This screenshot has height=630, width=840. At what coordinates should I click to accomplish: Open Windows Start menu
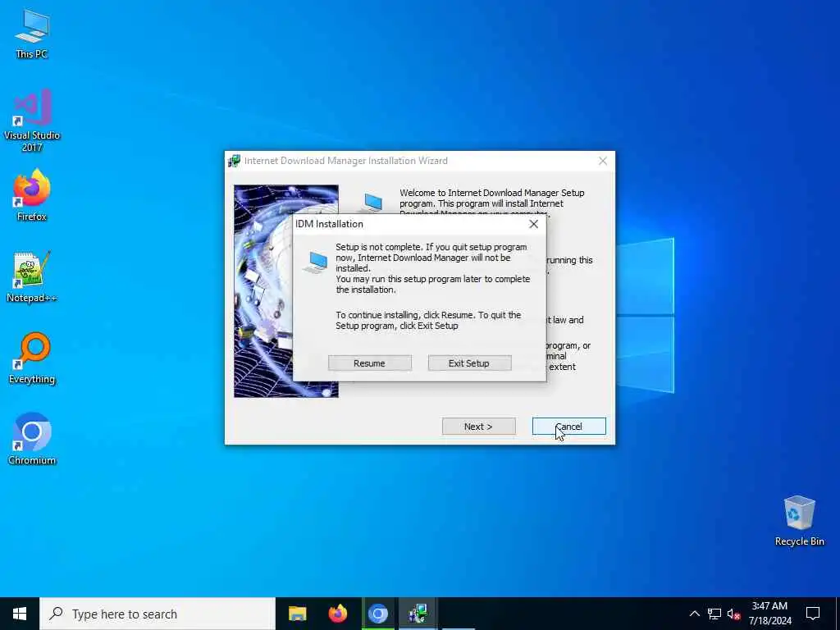(x=20, y=614)
